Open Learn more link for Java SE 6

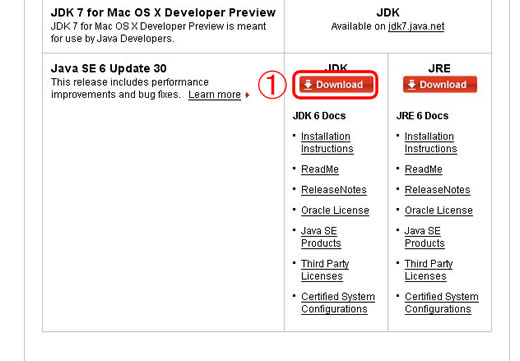pyautogui.click(x=214, y=95)
